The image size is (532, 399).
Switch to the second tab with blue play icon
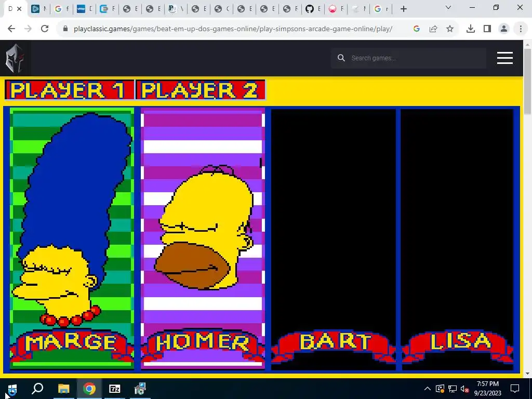coord(38,9)
